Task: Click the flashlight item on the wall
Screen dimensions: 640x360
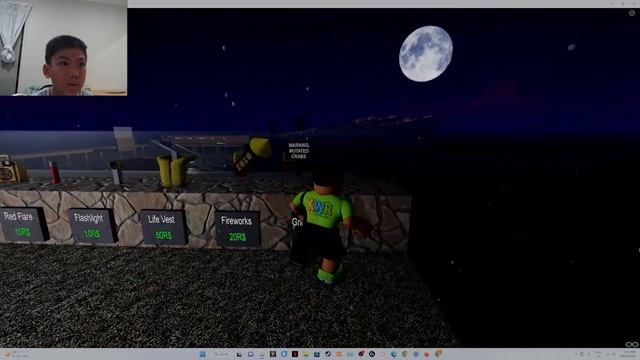Action: click(x=116, y=172)
